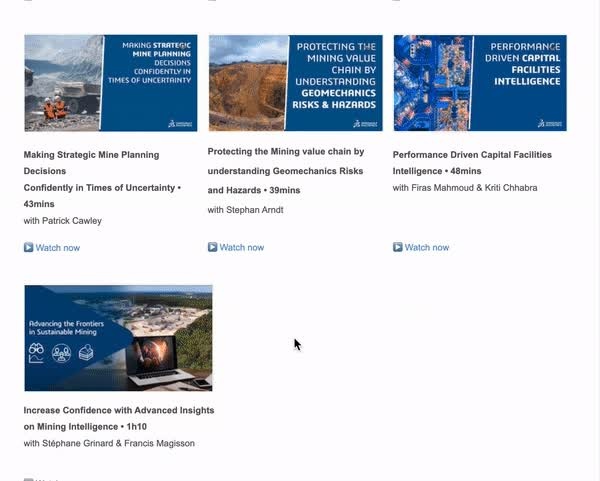The width and height of the screenshot is (600, 481).
Task: Click the text 'with Stéphane Grinard & Francis Magisson'
Action: [109, 443]
